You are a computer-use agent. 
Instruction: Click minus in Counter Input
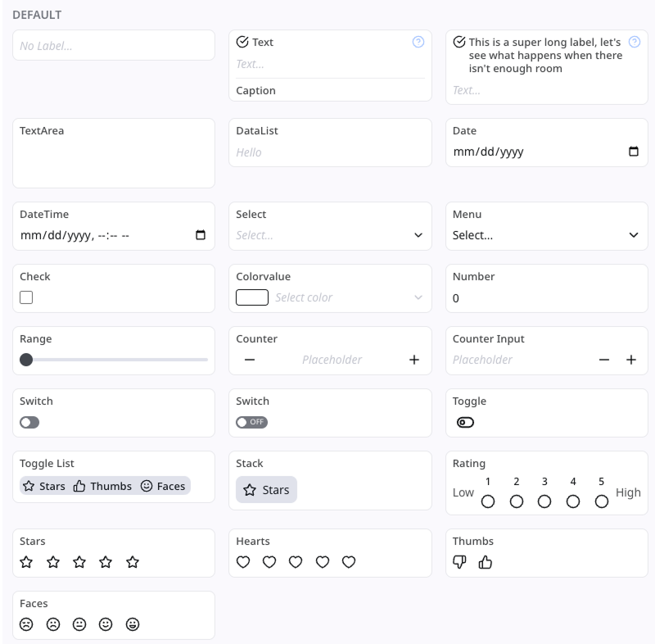click(x=604, y=360)
